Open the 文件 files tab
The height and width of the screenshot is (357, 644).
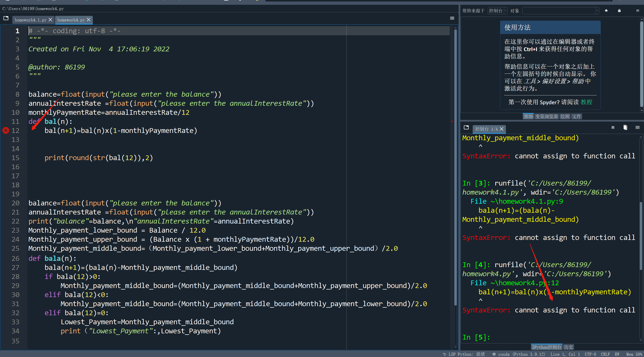click(x=577, y=116)
